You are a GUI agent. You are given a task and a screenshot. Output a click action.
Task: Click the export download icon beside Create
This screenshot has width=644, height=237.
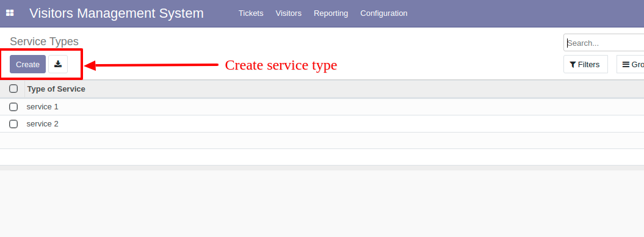click(58, 64)
